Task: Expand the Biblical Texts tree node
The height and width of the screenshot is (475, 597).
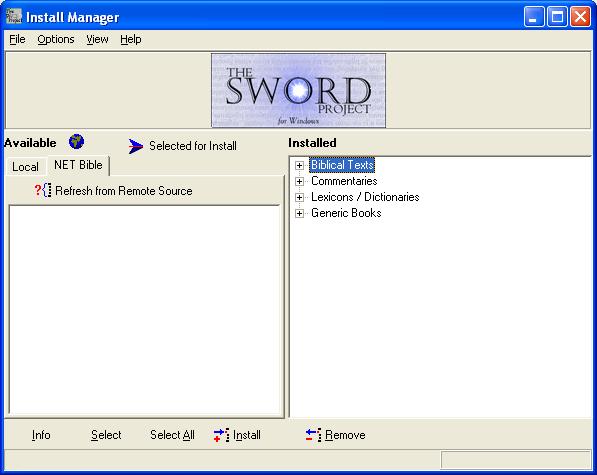Action: point(300,165)
